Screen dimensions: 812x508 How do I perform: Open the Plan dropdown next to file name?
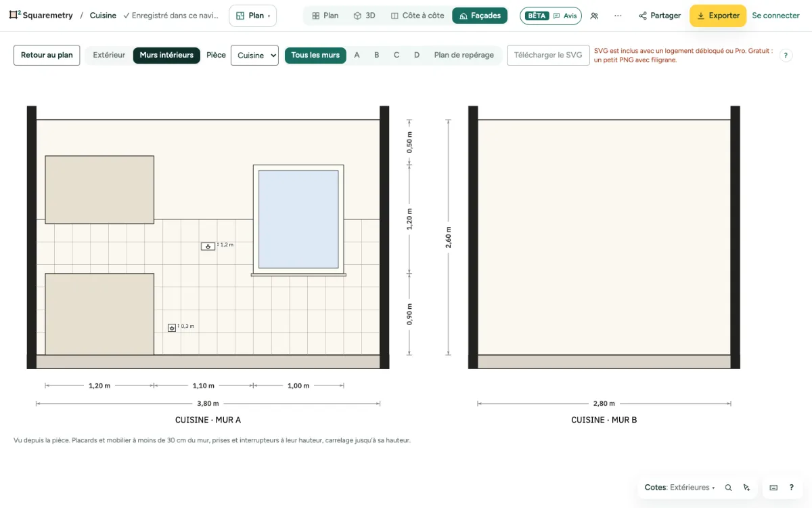[252, 16]
